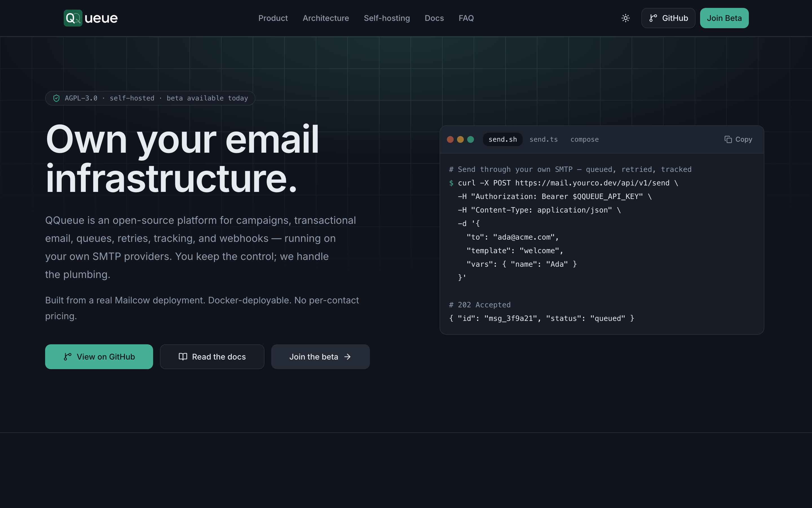Click the msg_3f9a21 queued response line
The height and width of the screenshot is (508, 812).
[x=542, y=319]
